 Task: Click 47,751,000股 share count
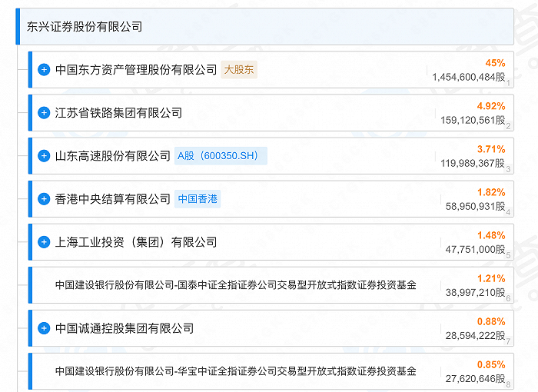476,249
